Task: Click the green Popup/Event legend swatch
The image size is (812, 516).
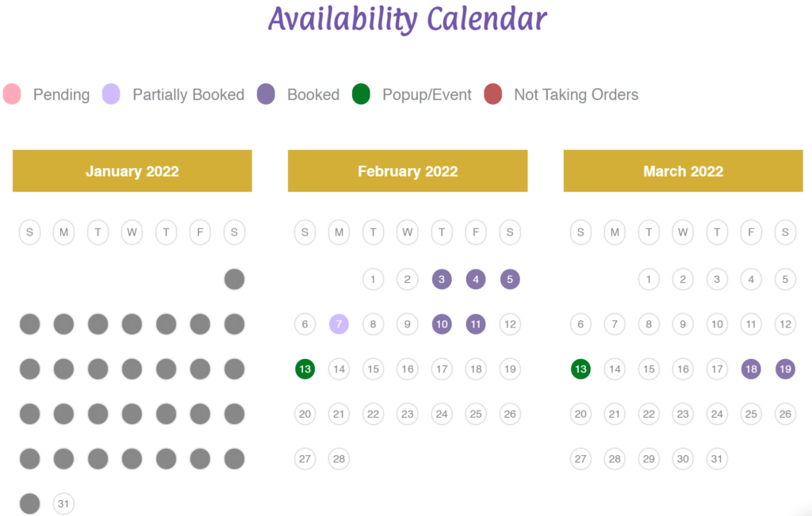Action: click(x=361, y=94)
